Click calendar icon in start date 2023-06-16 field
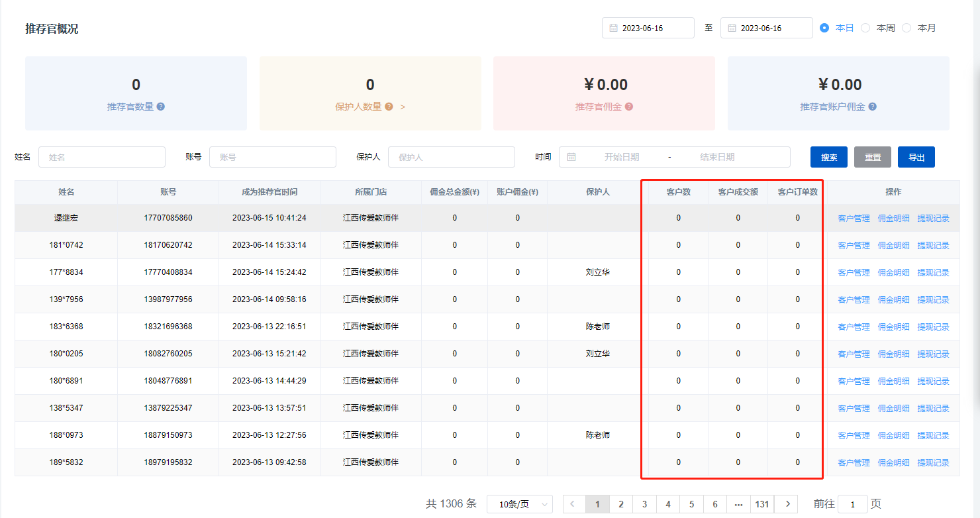This screenshot has height=518, width=980. [613, 28]
